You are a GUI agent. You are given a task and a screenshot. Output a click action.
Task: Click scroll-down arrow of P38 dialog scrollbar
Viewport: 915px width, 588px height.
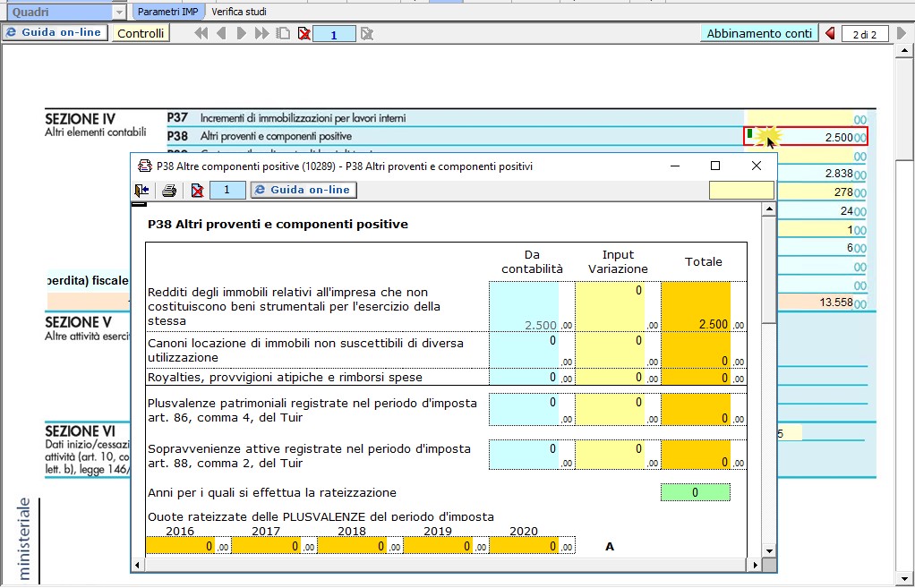point(769,550)
